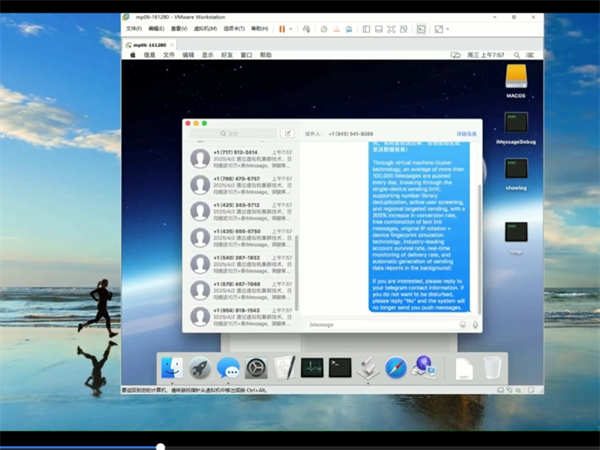Open System Preferences gear in dock

pyautogui.click(x=256, y=367)
